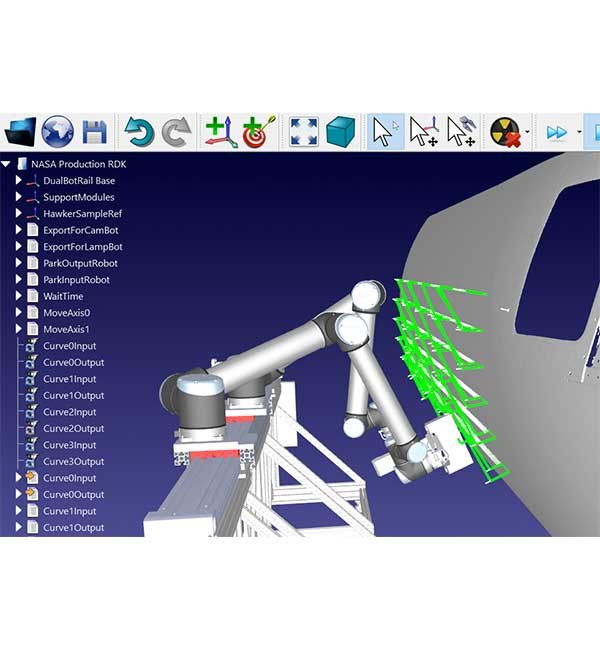
Task: Redo the last undone action
Action: (x=176, y=131)
